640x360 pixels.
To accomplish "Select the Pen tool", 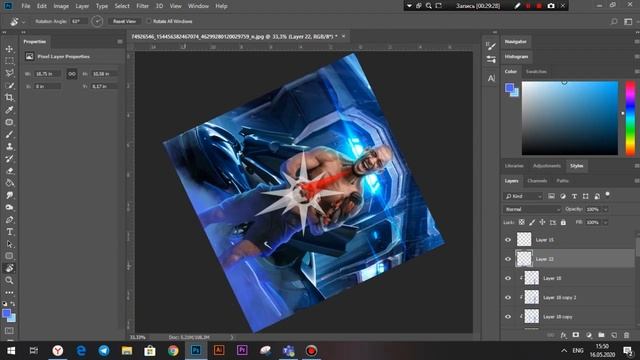I will (9, 220).
